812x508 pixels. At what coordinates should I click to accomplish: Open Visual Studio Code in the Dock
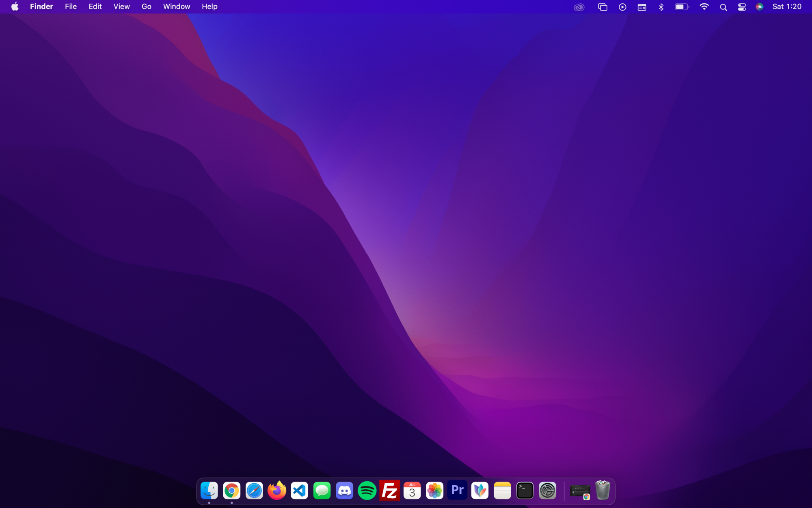300,491
